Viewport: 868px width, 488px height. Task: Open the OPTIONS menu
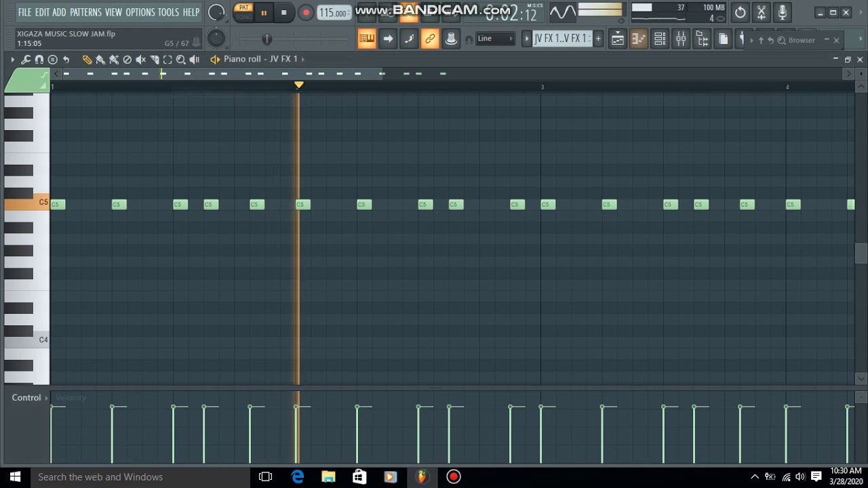point(140,12)
